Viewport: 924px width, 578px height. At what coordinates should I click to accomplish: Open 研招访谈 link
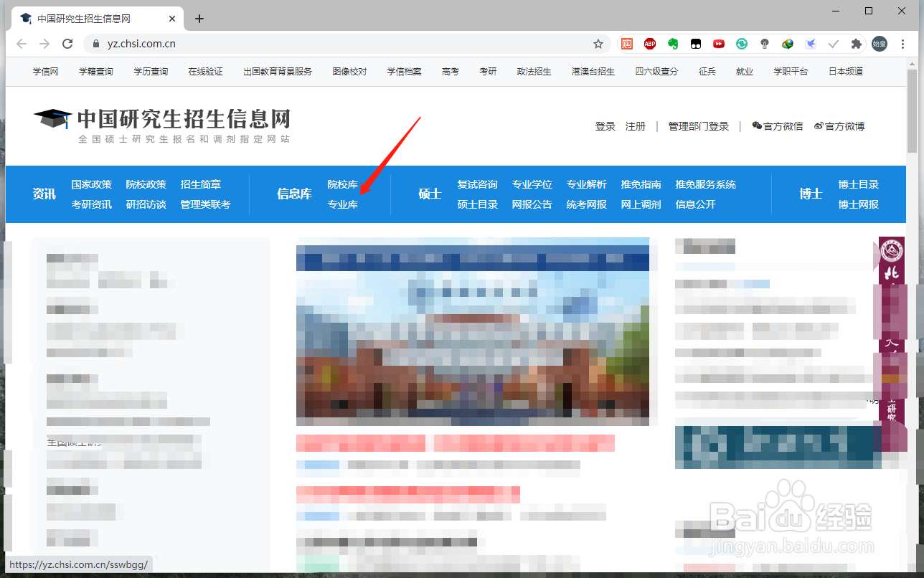coord(146,204)
